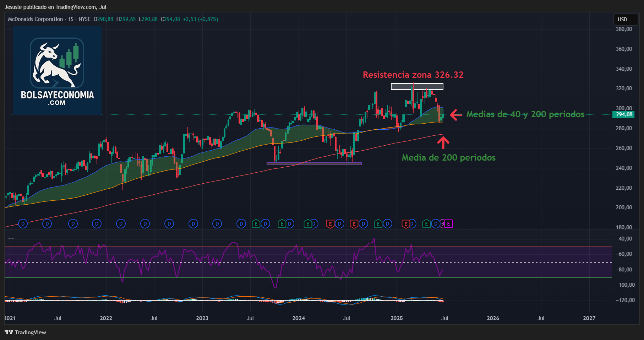Click the high value 'H299,65' in the legend

coord(126,19)
